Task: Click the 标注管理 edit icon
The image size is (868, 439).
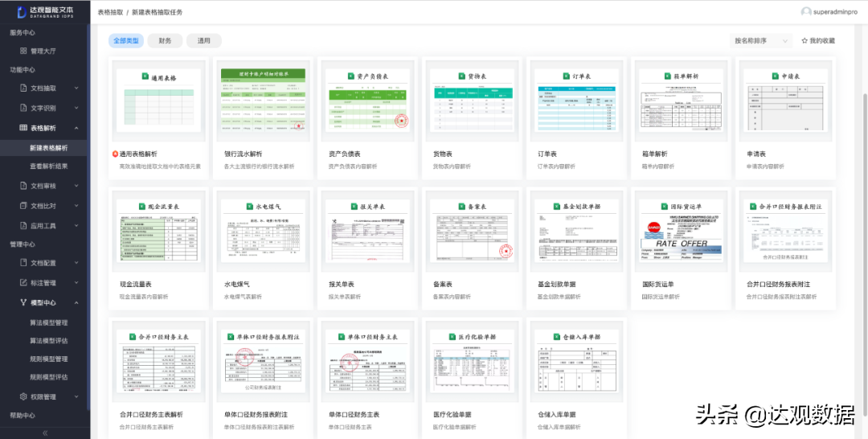Action: pyautogui.click(x=23, y=282)
